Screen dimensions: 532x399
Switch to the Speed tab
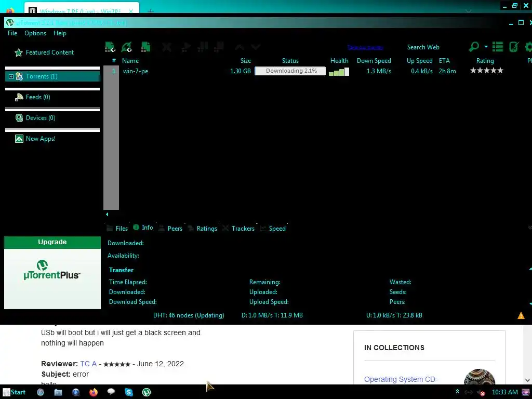pyautogui.click(x=273, y=229)
